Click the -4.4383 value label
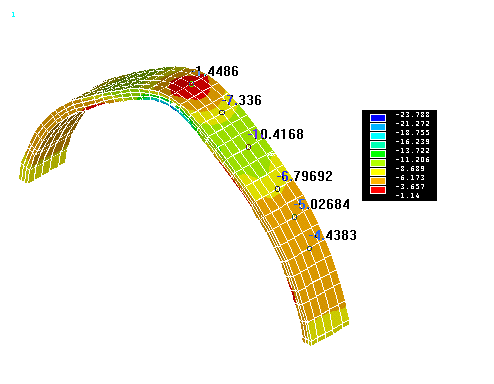Viewport: 494px width, 384px height. (333, 235)
